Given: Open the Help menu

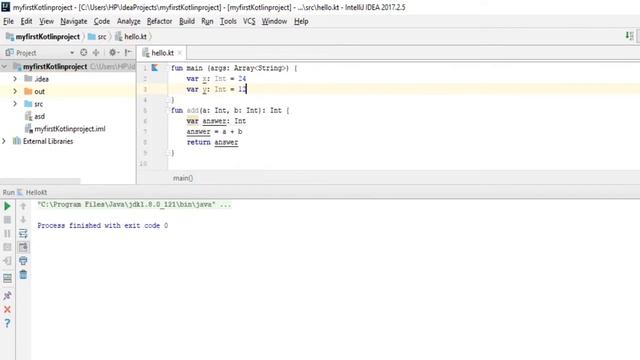Looking at the screenshot, I should coord(301,21).
